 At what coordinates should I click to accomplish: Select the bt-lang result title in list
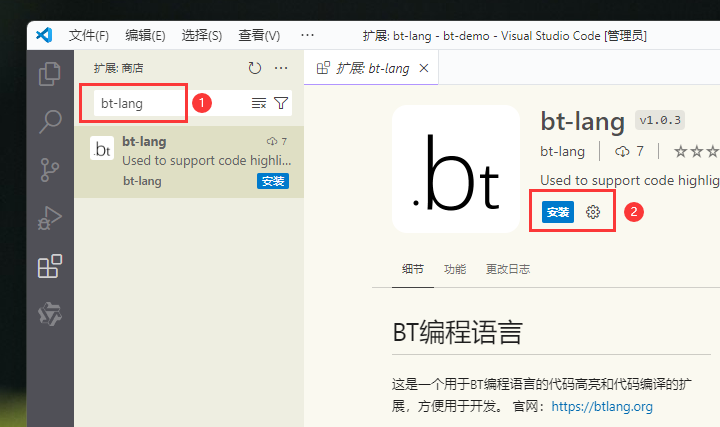[144, 141]
